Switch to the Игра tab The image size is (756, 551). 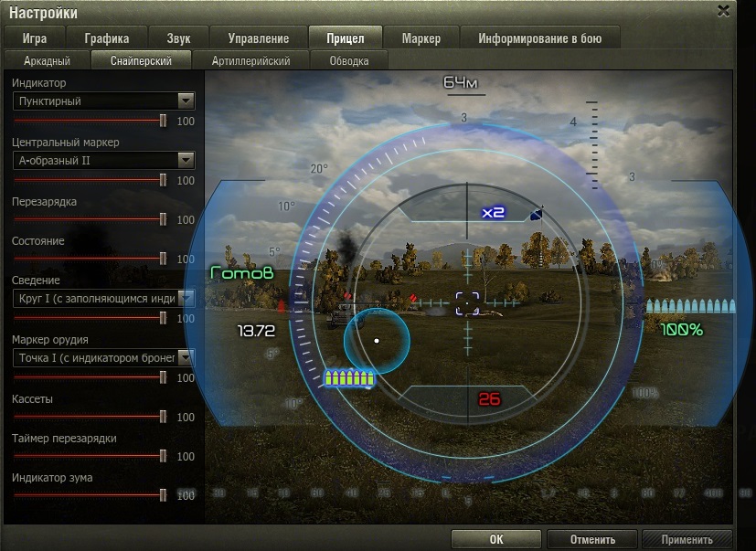pos(35,38)
